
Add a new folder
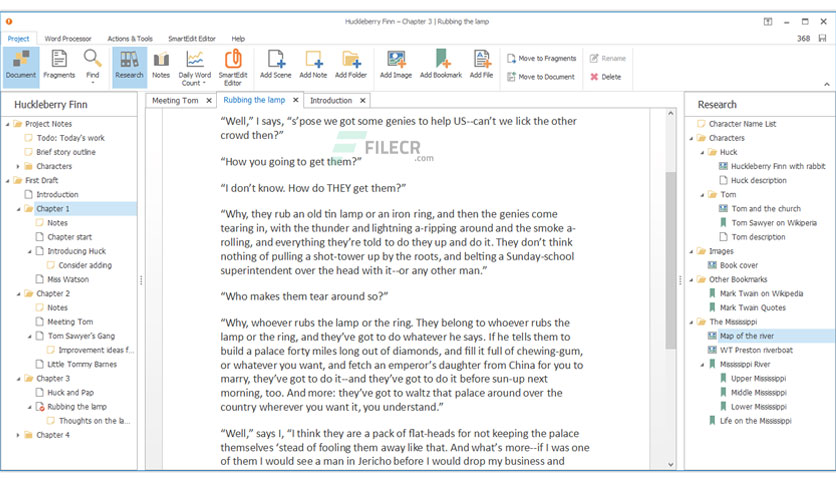pyautogui.click(x=351, y=66)
